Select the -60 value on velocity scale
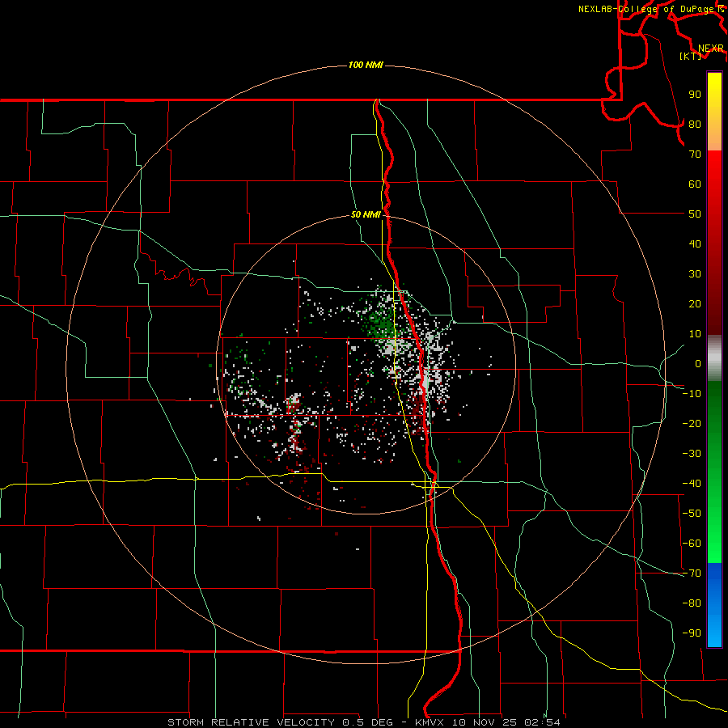Image resolution: width=728 pixels, height=728 pixels. [692, 544]
